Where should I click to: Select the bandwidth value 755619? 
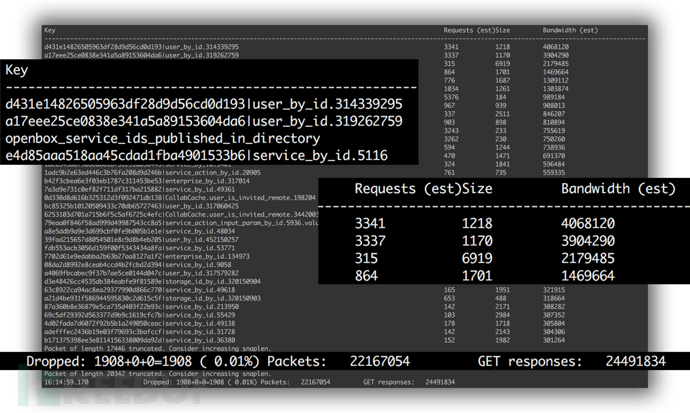tap(554, 130)
